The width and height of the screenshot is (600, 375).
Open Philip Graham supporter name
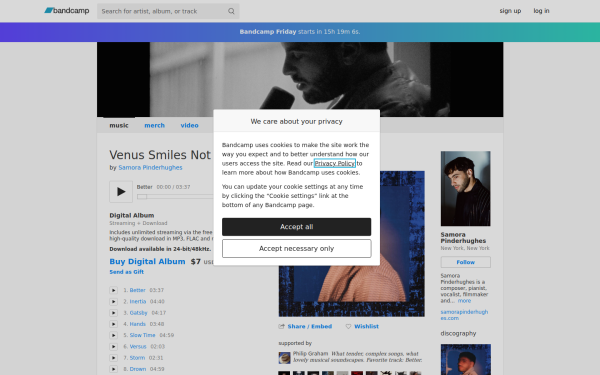[x=310, y=354]
